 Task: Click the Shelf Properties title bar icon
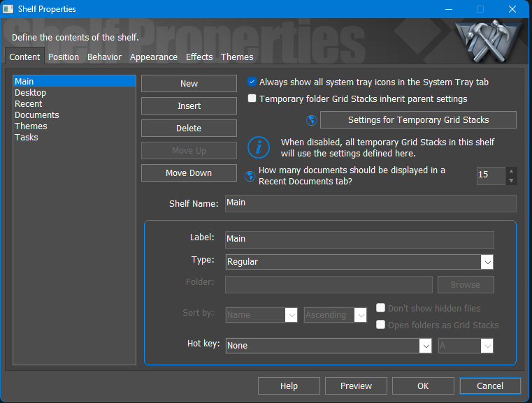point(8,9)
